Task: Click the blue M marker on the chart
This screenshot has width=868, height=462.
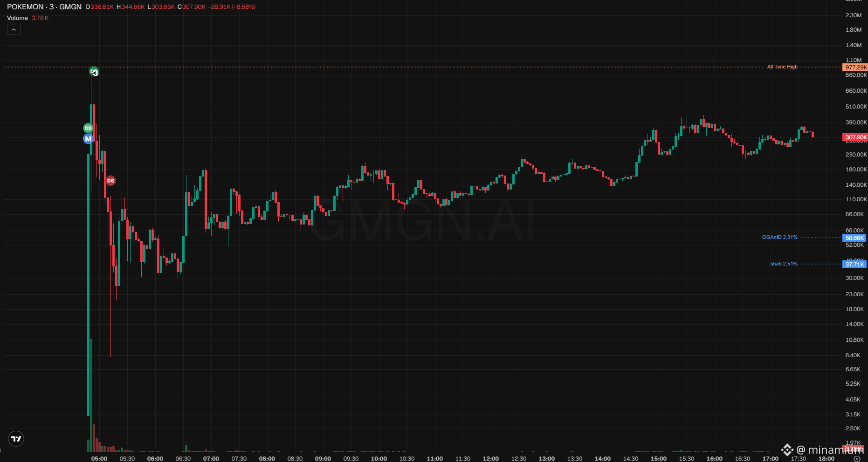Action: [x=88, y=139]
